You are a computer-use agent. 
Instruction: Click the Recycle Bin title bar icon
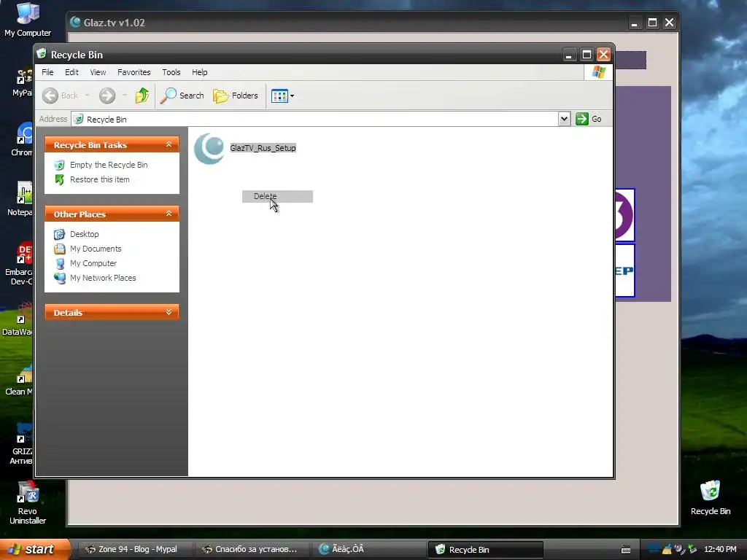(x=42, y=54)
